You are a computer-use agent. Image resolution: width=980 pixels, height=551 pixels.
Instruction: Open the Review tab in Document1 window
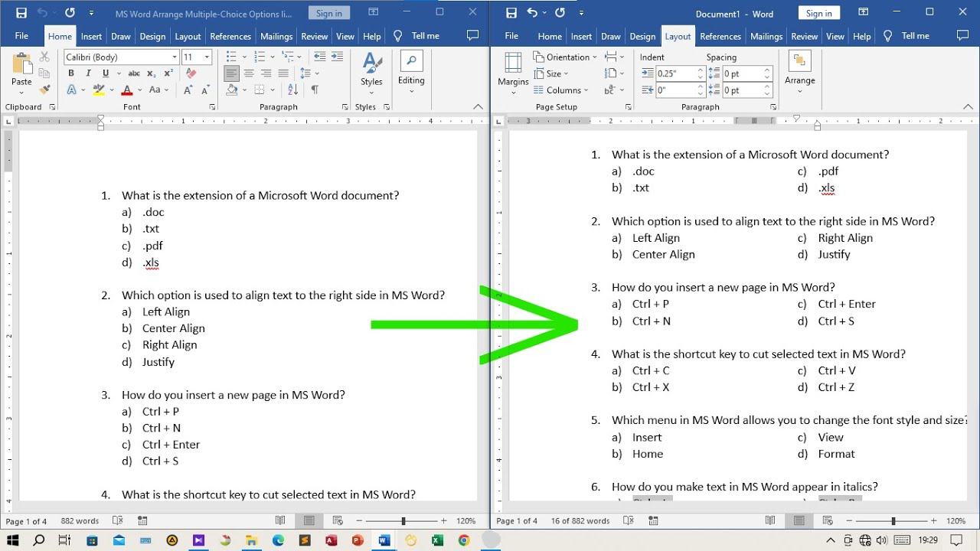804,36
